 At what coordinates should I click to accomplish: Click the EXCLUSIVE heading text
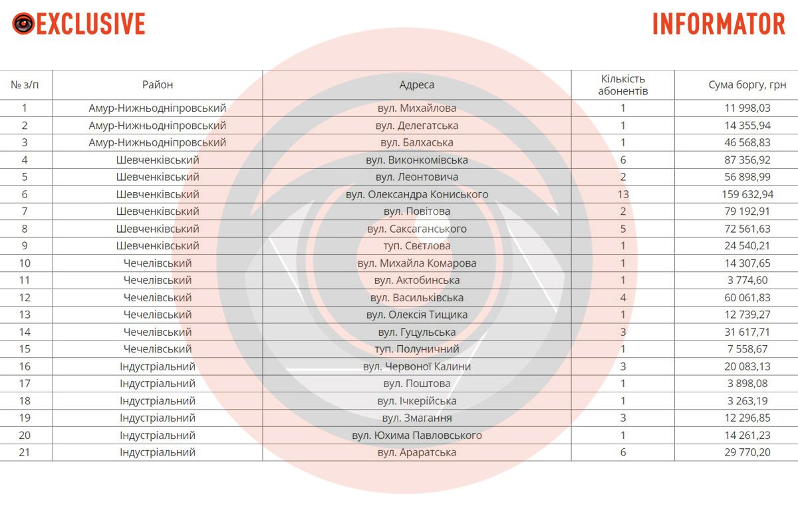click(90, 24)
